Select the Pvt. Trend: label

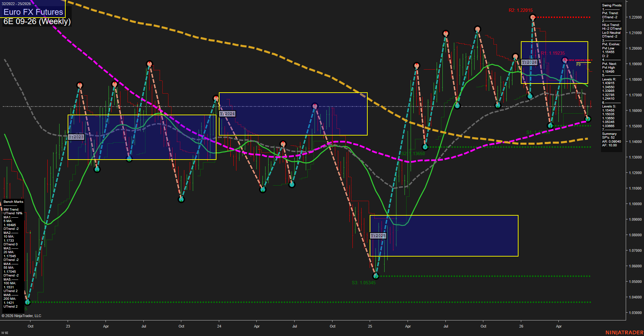coord(610,13)
